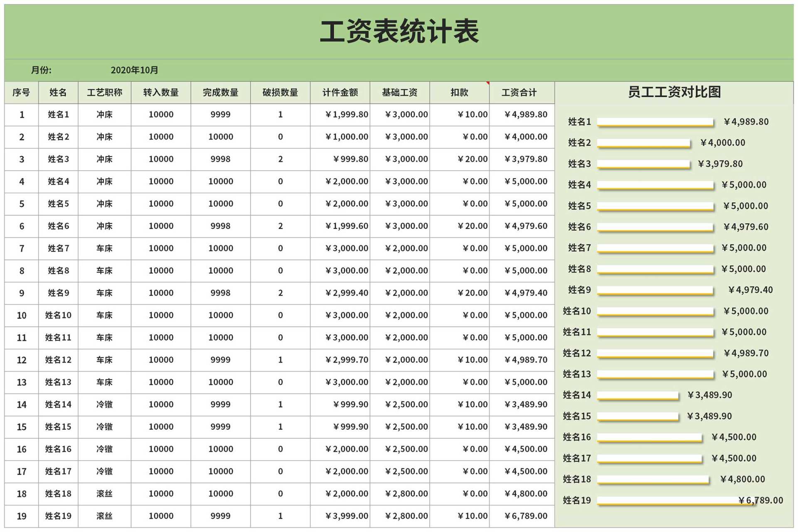Image resolution: width=798 pixels, height=532 pixels.
Task: Select table cell 姓名8
Action: click(x=58, y=271)
